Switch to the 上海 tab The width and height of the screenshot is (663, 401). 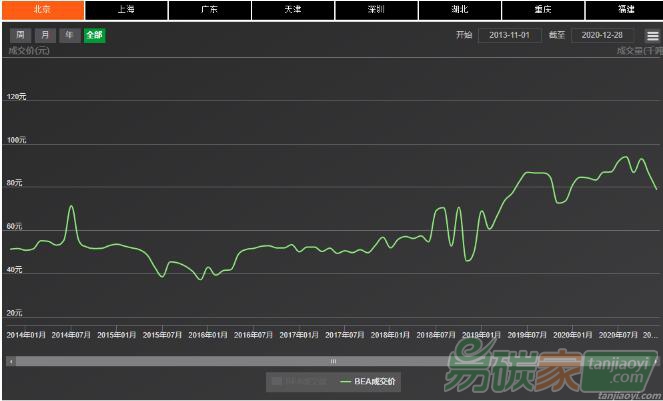(126, 9)
